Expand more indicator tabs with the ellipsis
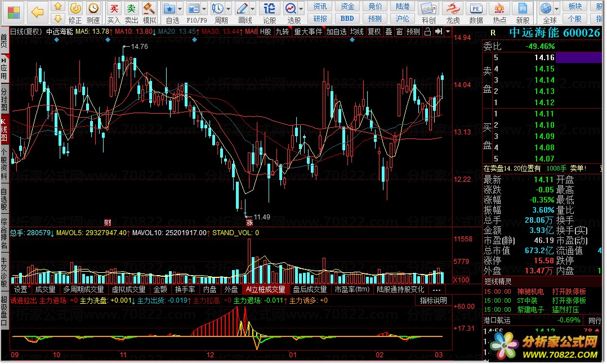 click(x=437, y=289)
